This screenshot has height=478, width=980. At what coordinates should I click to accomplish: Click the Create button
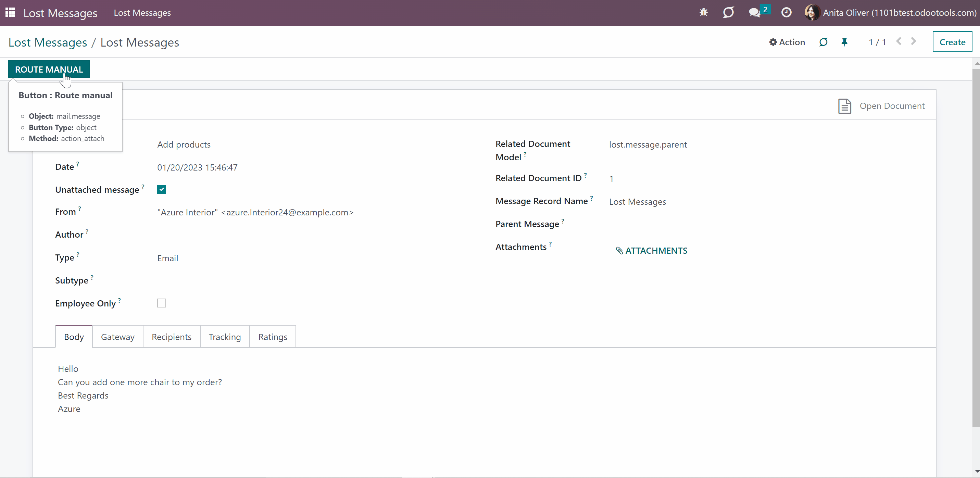coord(952,42)
